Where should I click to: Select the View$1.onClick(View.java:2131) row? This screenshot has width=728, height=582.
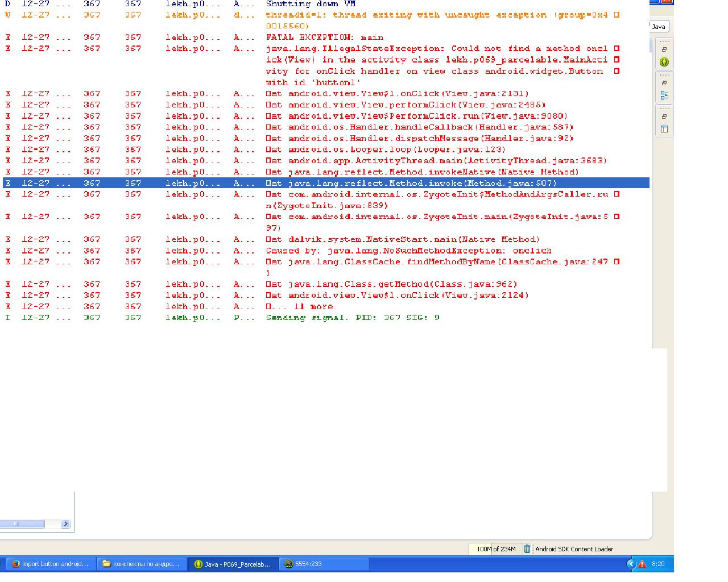coord(326,93)
